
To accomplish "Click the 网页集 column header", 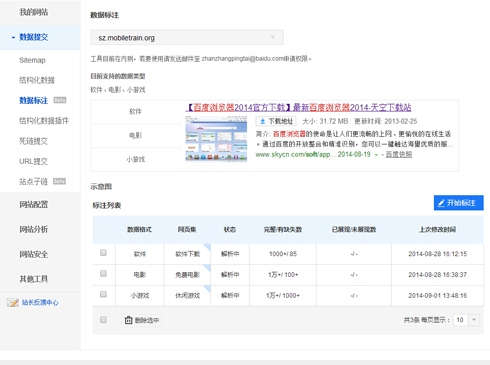I will [187, 229].
